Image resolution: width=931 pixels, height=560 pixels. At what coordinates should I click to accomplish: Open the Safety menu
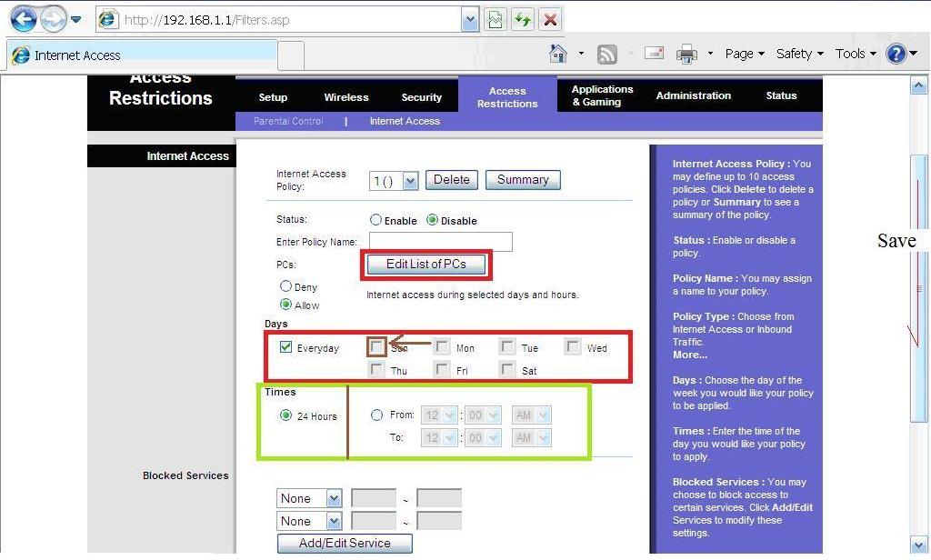coord(800,54)
